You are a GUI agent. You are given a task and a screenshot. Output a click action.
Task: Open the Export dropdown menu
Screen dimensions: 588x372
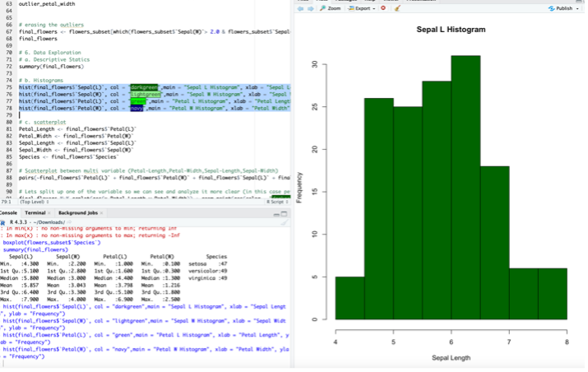point(361,8)
